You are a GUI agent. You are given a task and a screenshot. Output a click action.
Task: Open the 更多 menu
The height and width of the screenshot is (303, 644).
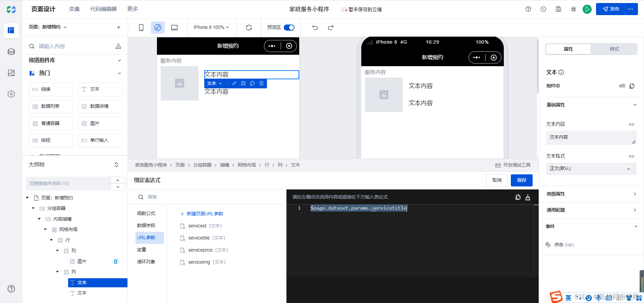pos(132,9)
